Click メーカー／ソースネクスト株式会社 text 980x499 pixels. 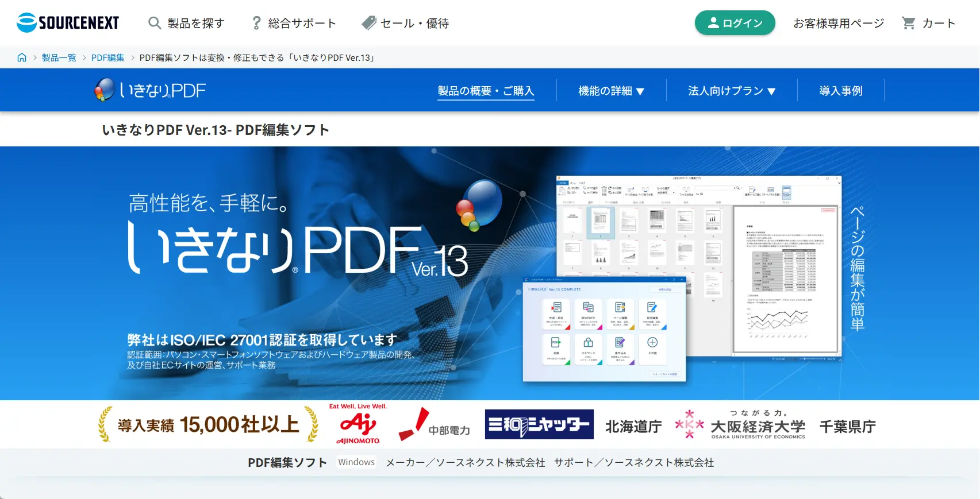(465, 462)
